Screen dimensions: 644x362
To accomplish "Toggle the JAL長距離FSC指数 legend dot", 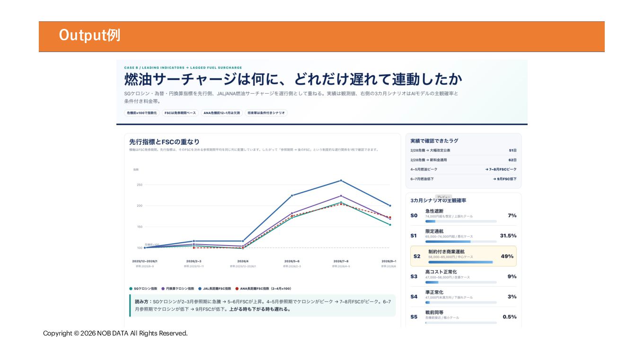I will click(x=200, y=288).
